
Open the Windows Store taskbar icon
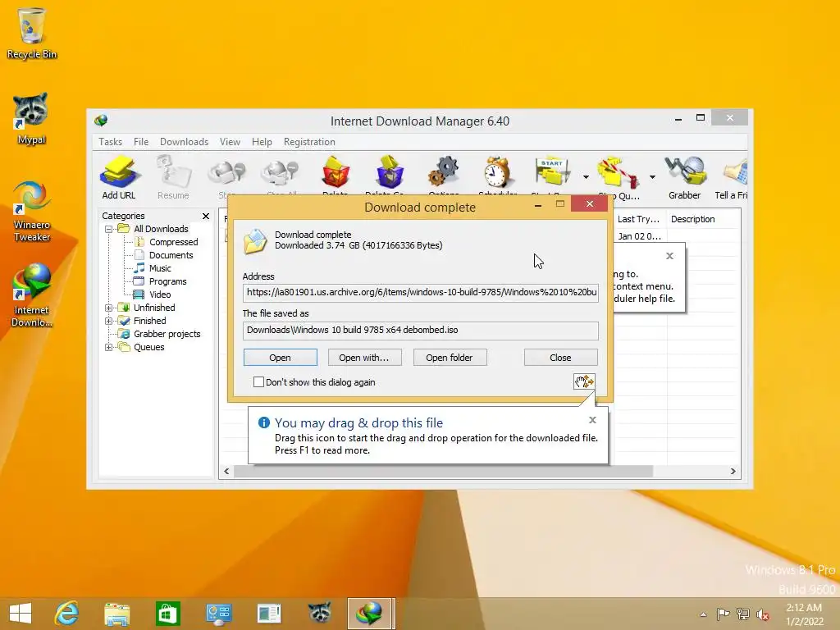(167, 614)
